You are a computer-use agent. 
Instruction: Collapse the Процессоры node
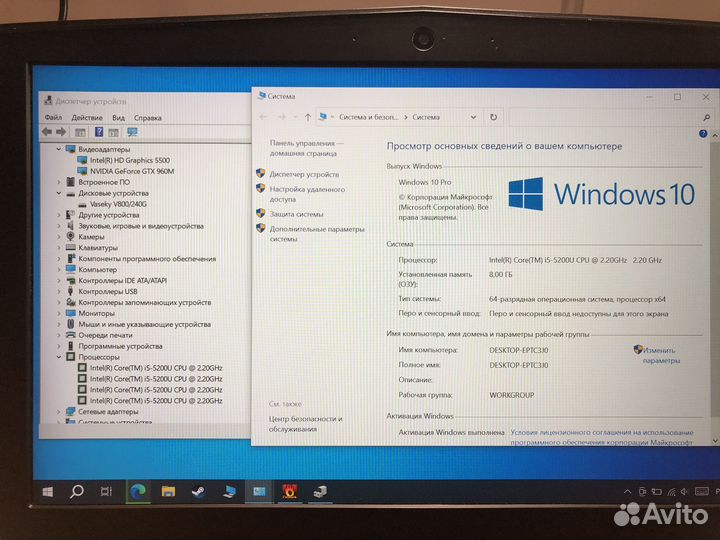pyautogui.click(x=59, y=357)
